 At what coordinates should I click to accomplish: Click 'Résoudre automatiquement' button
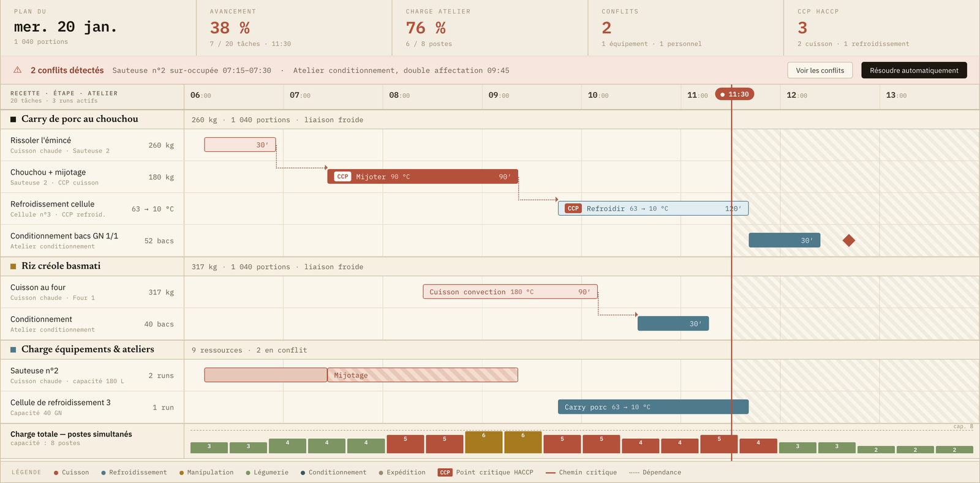click(x=914, y=70)
